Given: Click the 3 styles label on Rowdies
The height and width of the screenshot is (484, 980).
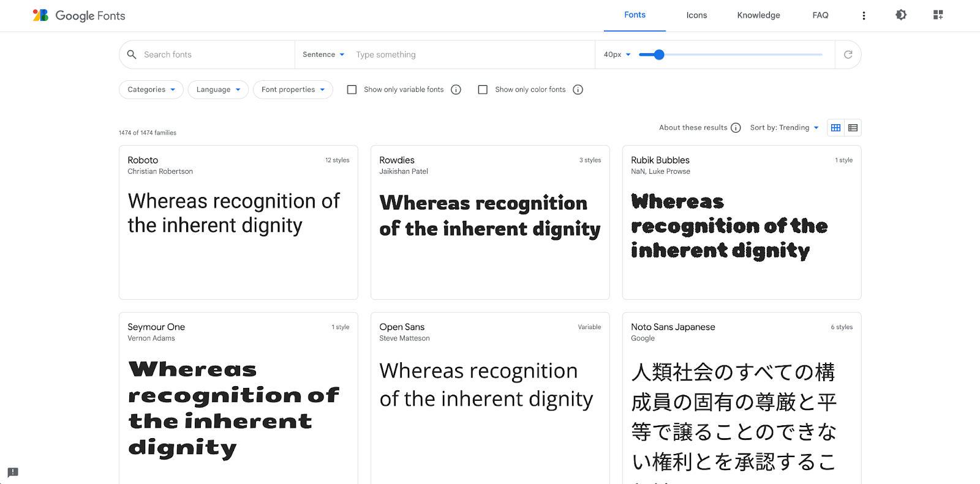Looking at the screenshot, I should [x=590, y=160].
